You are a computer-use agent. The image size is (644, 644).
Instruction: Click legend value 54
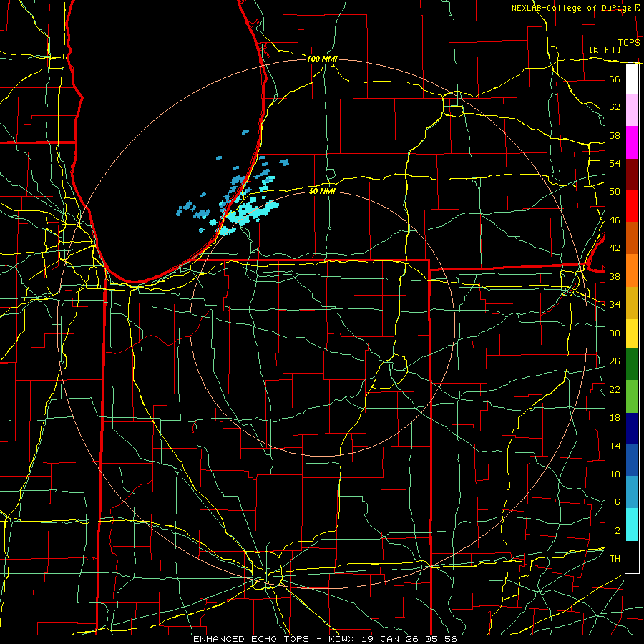pyautogui.click(x=615, y=163)
